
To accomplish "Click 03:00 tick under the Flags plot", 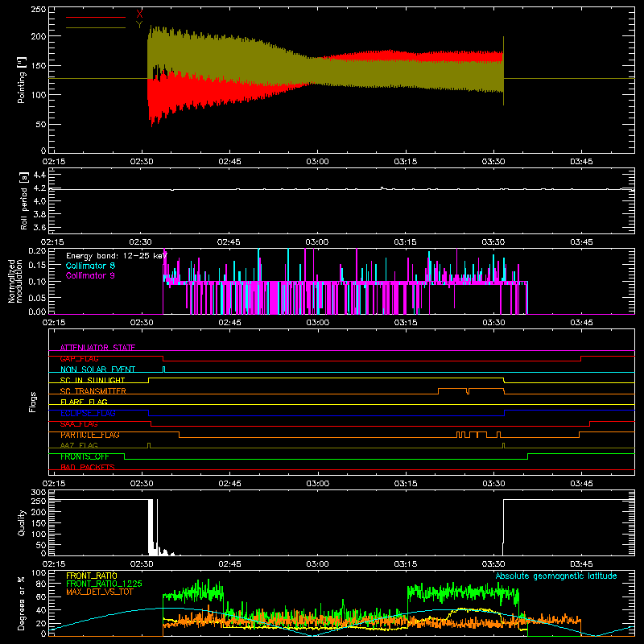I will click(x=317, y=484).
